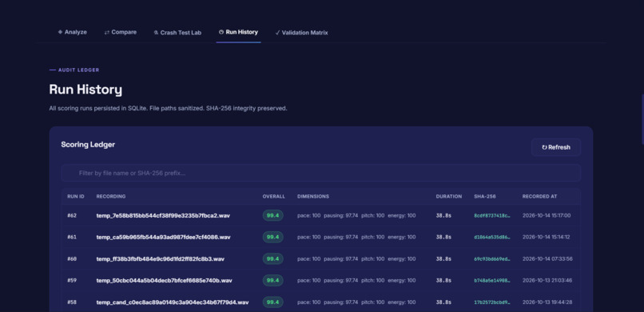Click the SHA-256 hash 69c93bd669ed of run #60

(x=492, y=259)
